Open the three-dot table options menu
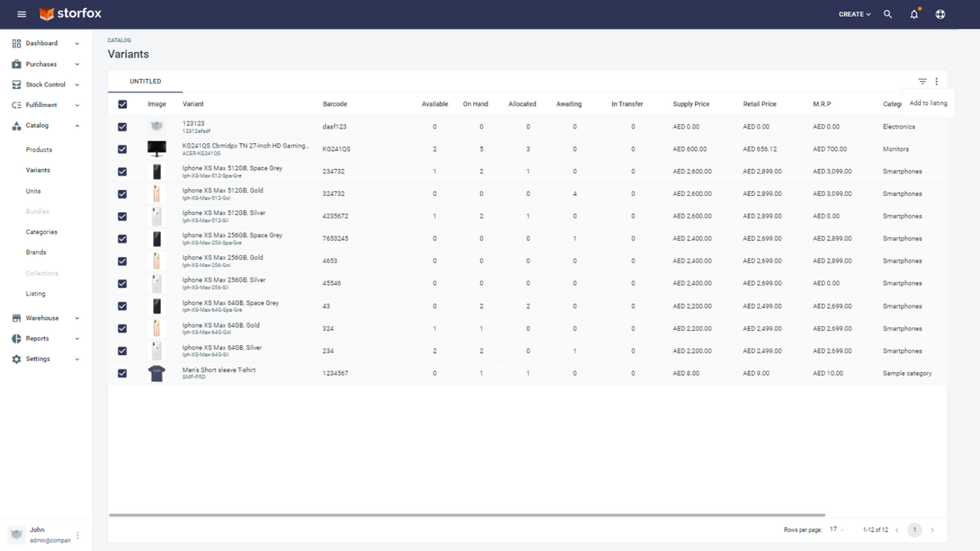980x551 pixels. point(936,81)
